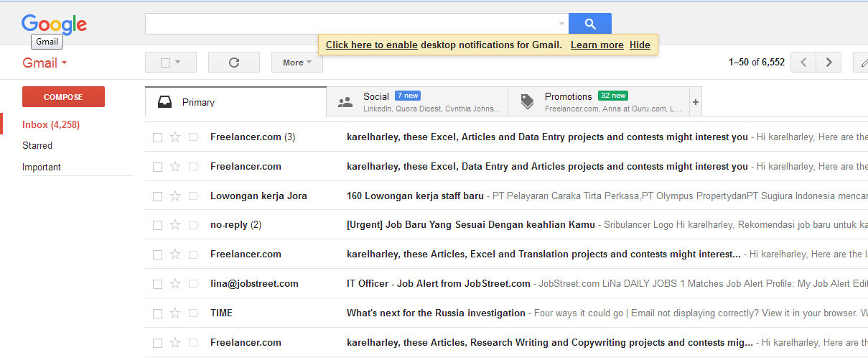
Task: Click the Primary tab inbox icon
Action: (x=164, y=102)
